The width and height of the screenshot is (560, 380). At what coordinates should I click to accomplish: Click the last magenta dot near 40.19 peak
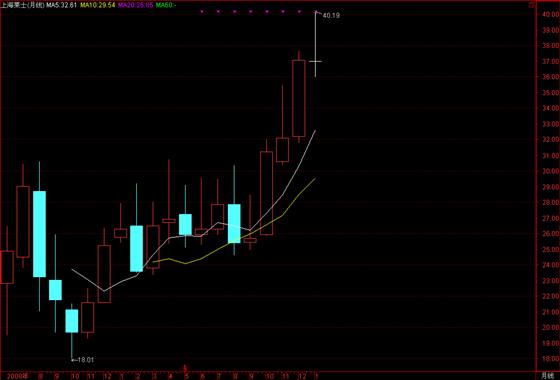tap(299, 11)
